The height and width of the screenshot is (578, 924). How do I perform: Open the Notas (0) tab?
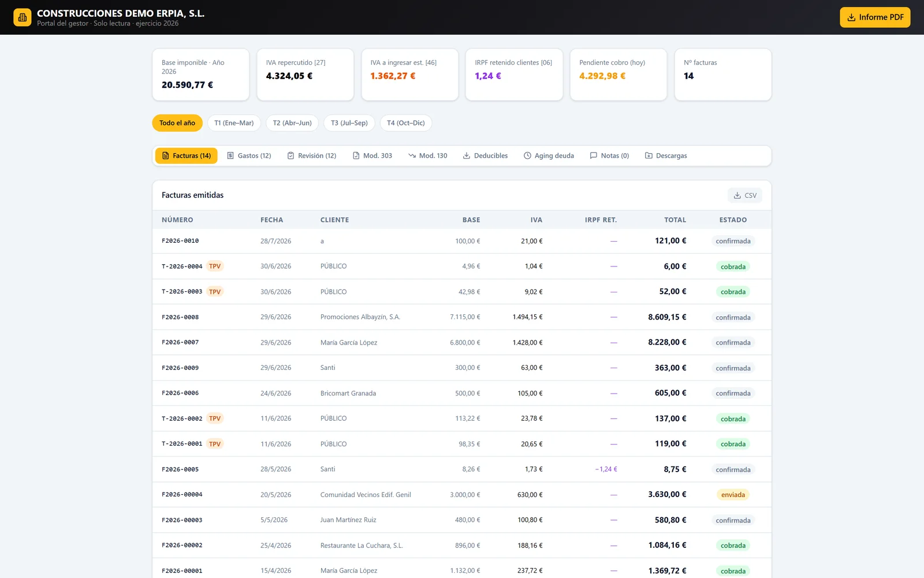coord(609,155)
